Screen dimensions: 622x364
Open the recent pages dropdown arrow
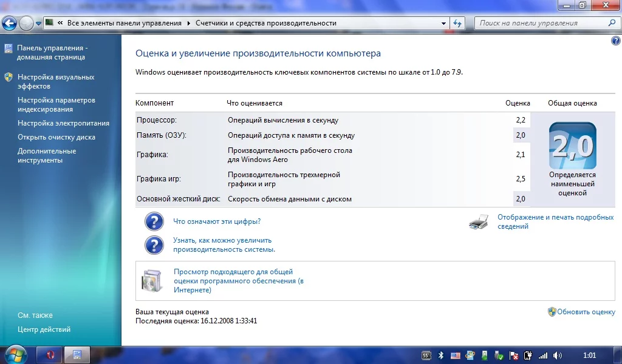pos(38,24)
